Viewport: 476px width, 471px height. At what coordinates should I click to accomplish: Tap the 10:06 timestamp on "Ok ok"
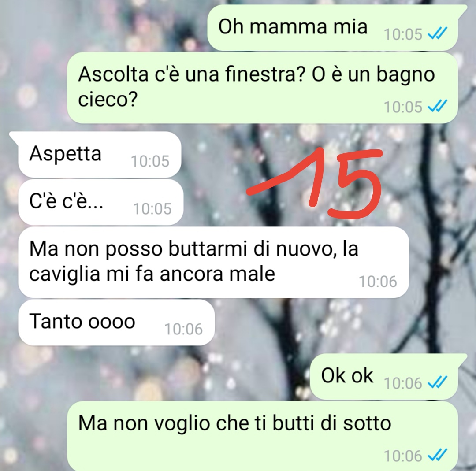(403, 383)
